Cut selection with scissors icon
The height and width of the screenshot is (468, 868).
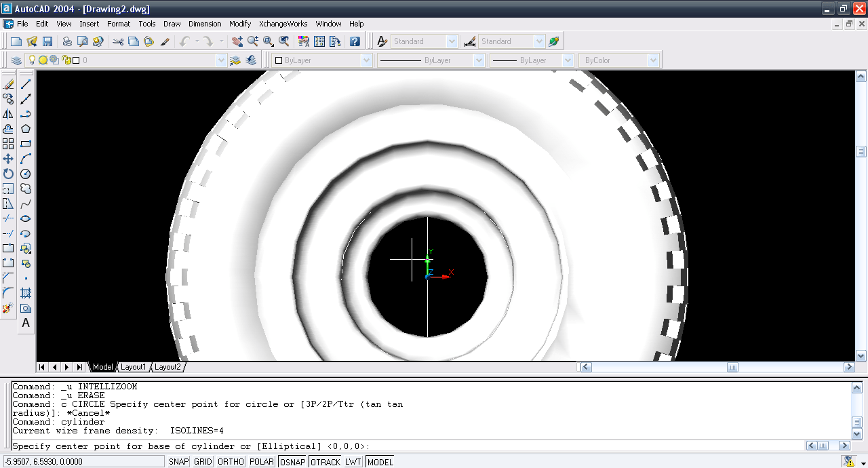pos(118,41)
